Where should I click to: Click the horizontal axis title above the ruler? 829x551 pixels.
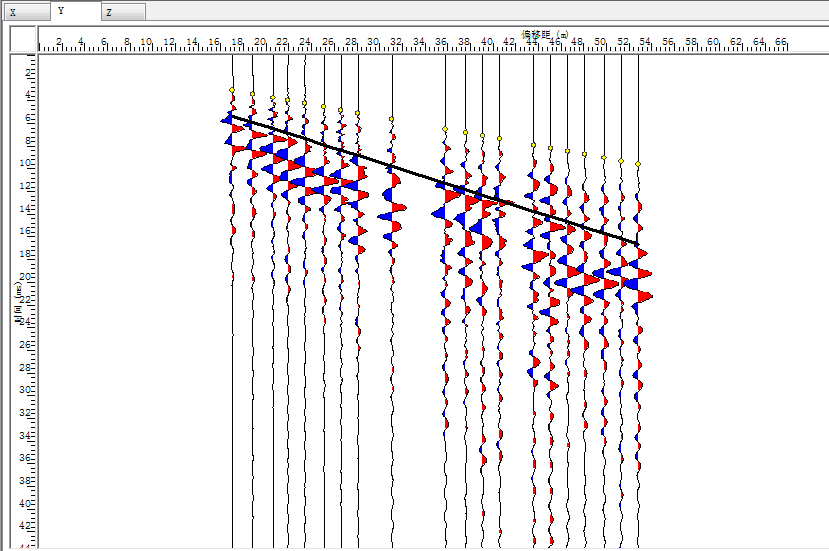click(545, 33)
